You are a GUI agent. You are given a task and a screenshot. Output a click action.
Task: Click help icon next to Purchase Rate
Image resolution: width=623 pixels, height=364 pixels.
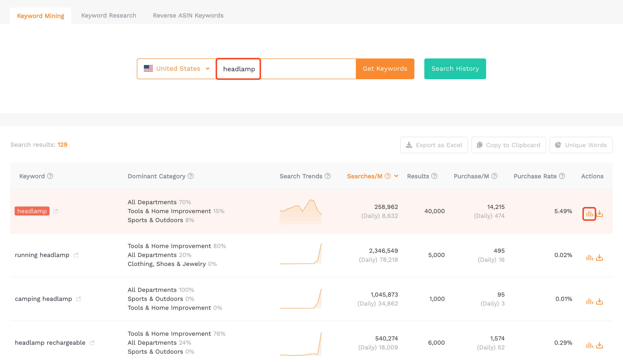562,176
